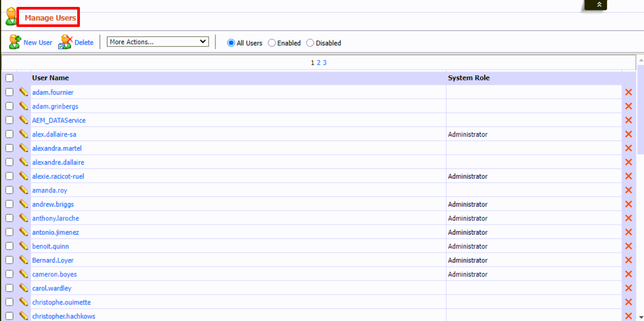Tick the checkbox for andrew.briggs
The height and width of the screenshot is (321, 644).
pos(10,204)
